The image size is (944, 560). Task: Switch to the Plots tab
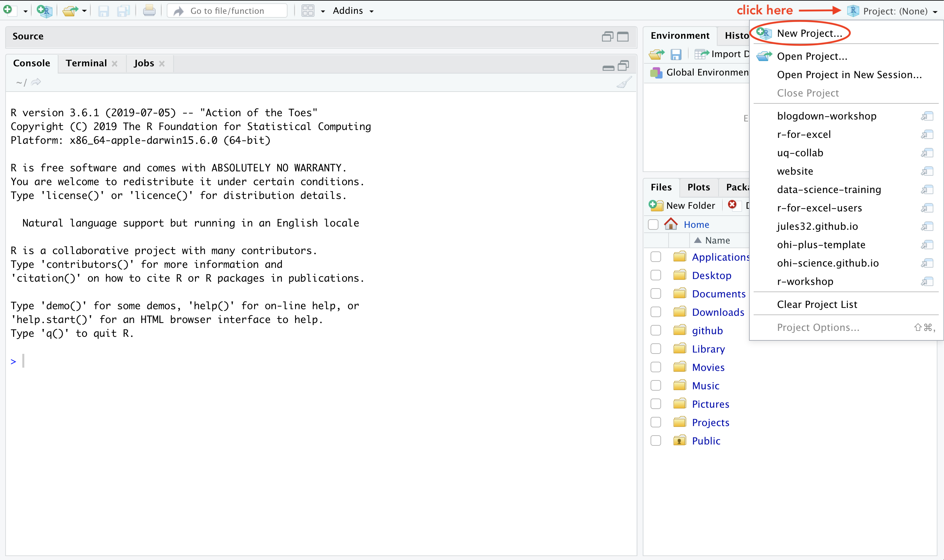pos(698,187)
